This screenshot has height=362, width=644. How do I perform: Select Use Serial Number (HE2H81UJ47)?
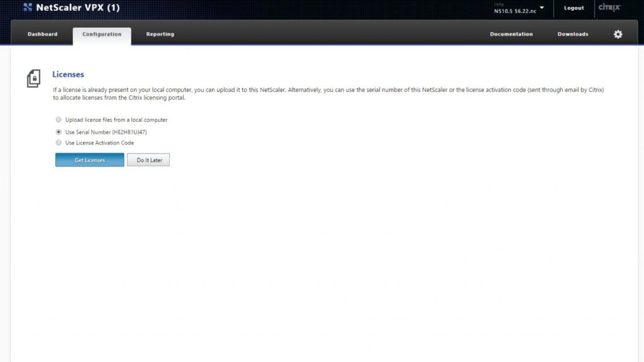[58, 131]
